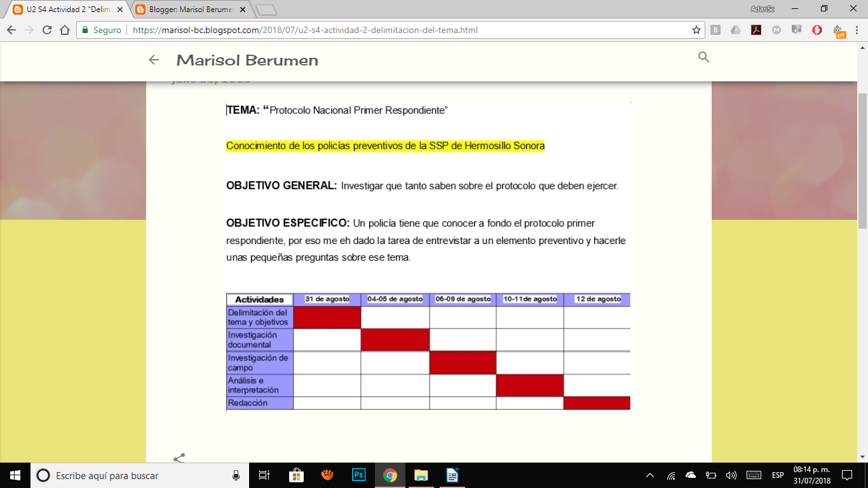The image size is (868, 488).
Task: Bookmark the page with the star icon
Action: [x=697, y=29]
